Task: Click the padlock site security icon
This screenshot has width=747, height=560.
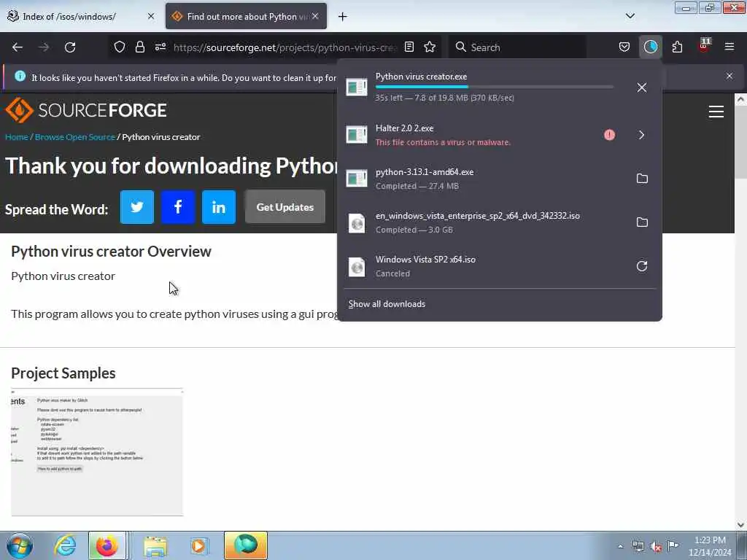Action: 139,47
